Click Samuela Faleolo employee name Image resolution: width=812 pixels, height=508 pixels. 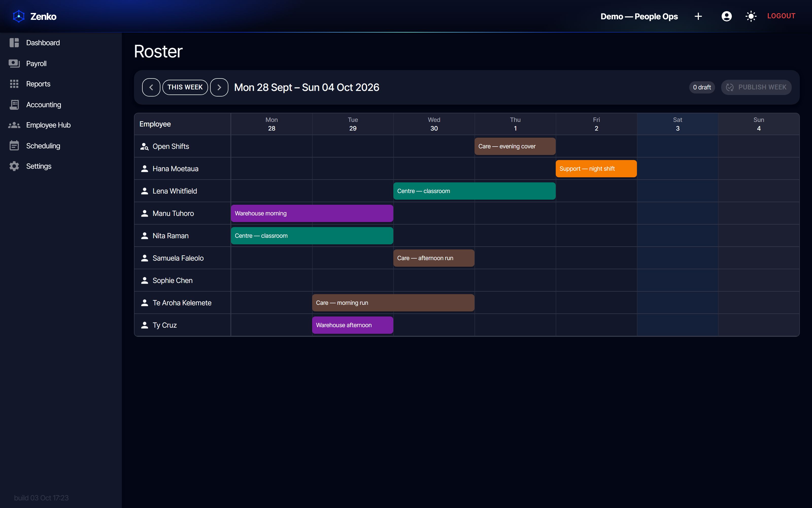click(x=178, y=258)
